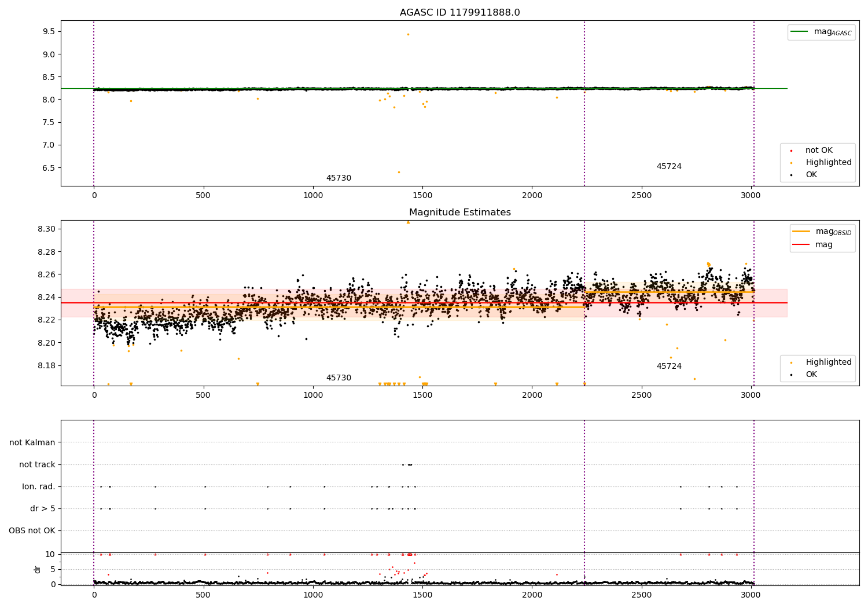Click the 500 x-tick under the bottom plot
This screenshot has height=608, width=868.
[204, 595]
